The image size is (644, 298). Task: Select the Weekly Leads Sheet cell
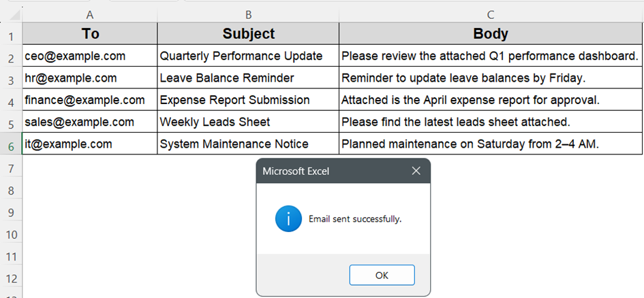[x=248, y=122]
